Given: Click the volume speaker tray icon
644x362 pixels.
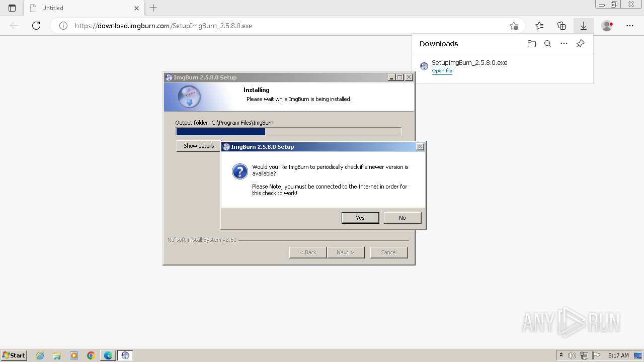Looking at the screenshot, I should [x=572, y=355].
